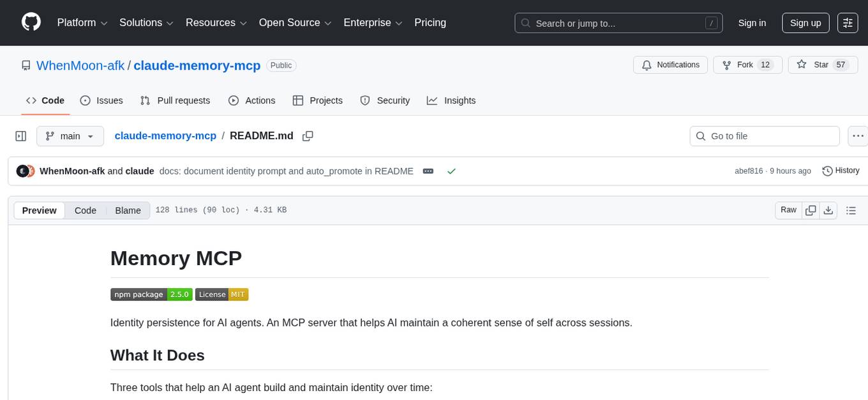868x400 pixels.
Task: Expand the Resources menu chevron
Action: click(243, 23)
